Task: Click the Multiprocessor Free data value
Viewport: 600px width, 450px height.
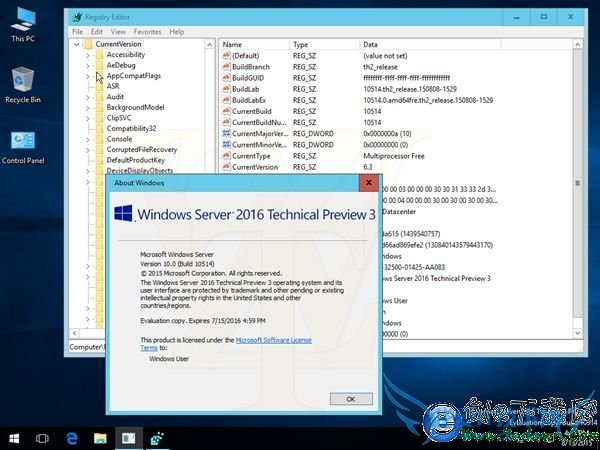Action: pos(394,156)
